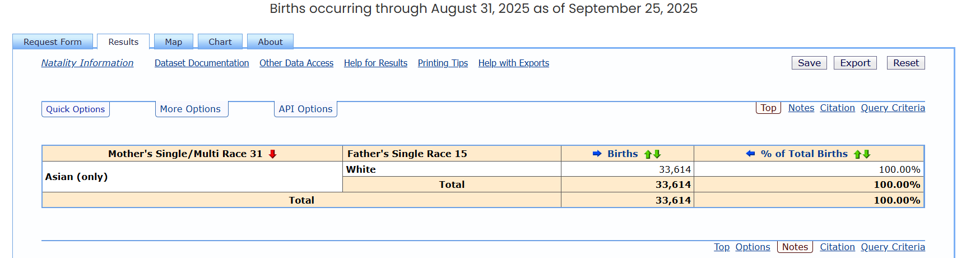The height and width of the screenshot is (258, 980).
Task: Open Dataset Documentation link
Action: tap(202, 63)
